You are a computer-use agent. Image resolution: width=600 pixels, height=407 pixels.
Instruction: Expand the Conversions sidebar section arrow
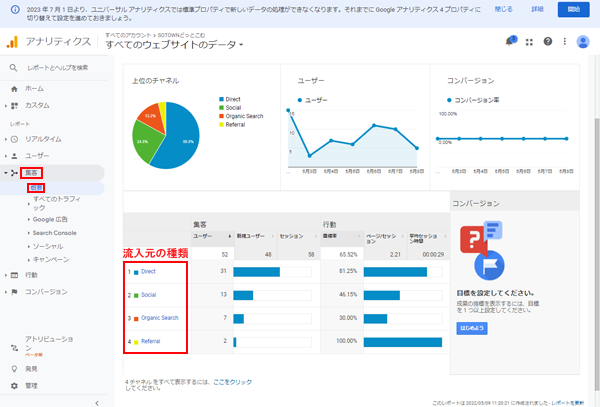(5, 292)
